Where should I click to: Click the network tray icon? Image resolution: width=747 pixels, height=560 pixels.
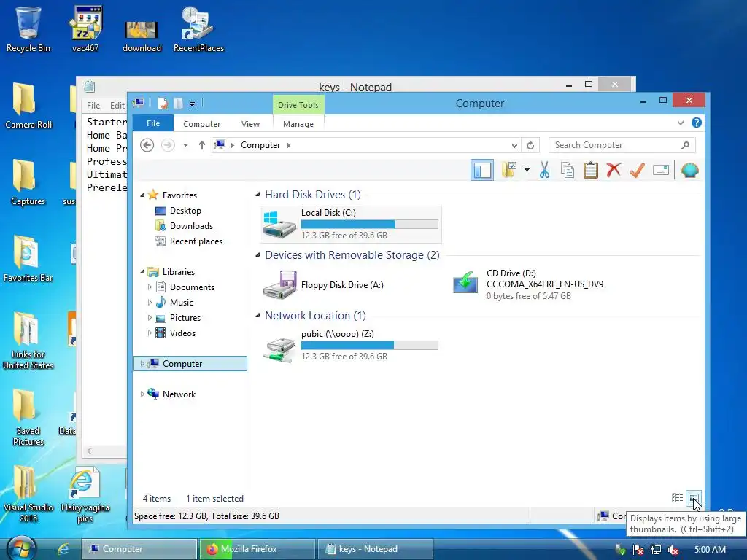coord(656,550)
